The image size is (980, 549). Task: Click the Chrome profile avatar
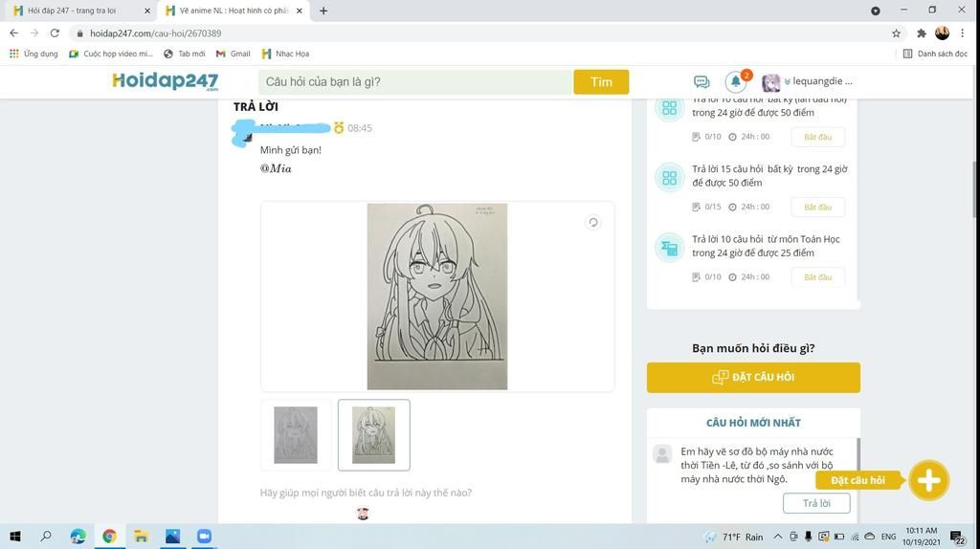click(942, 33)
